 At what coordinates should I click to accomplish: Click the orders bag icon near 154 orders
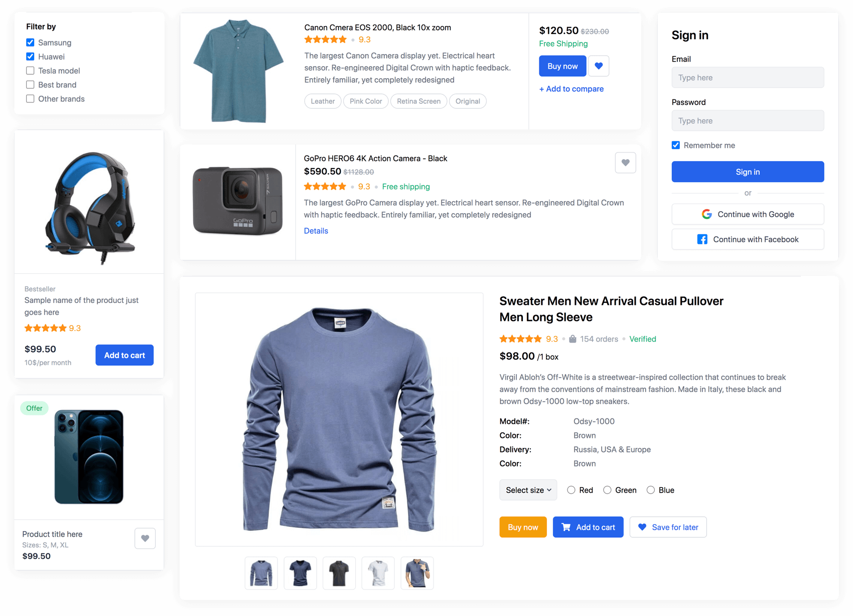tap(573, 339)
